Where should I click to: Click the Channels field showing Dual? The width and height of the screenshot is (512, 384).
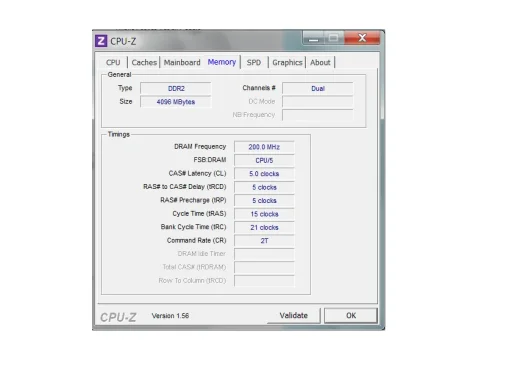(x=318, y=88)
